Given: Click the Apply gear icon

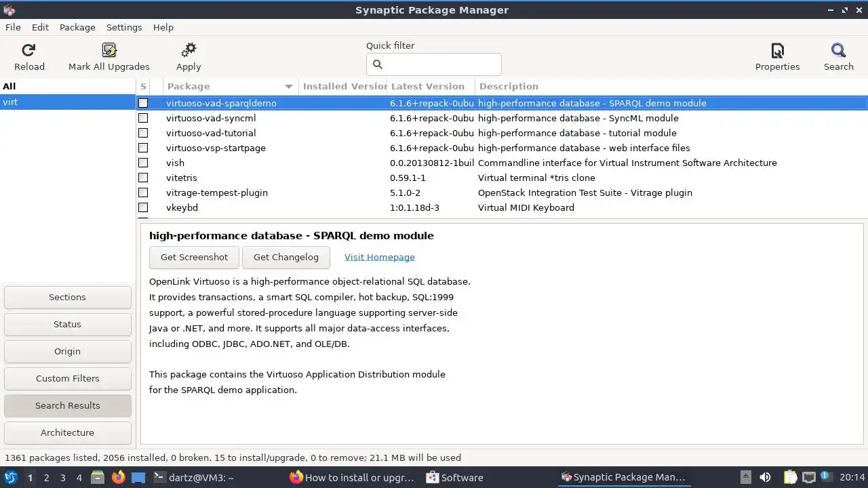Looking at the screenshot, I should coord(189,50).
